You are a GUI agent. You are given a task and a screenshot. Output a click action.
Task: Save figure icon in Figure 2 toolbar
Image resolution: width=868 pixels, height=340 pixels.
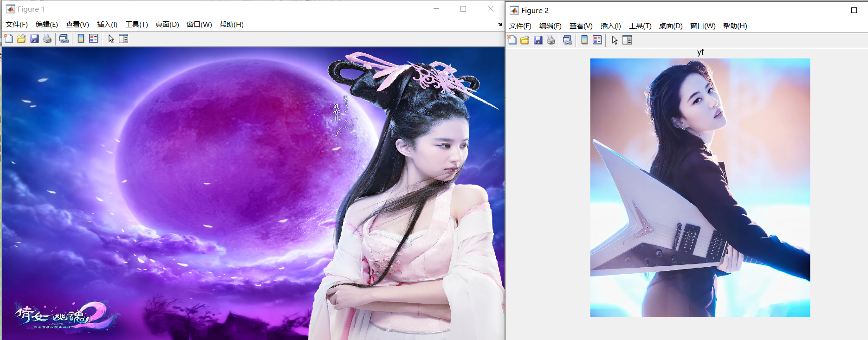538,40
